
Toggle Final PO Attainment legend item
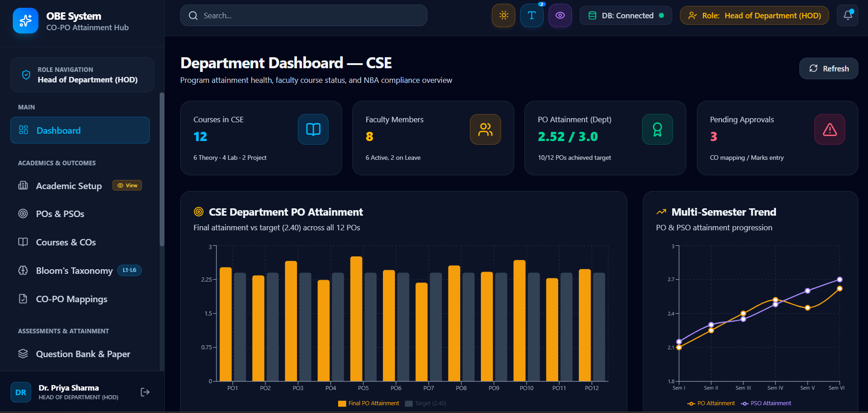point(369,403)
